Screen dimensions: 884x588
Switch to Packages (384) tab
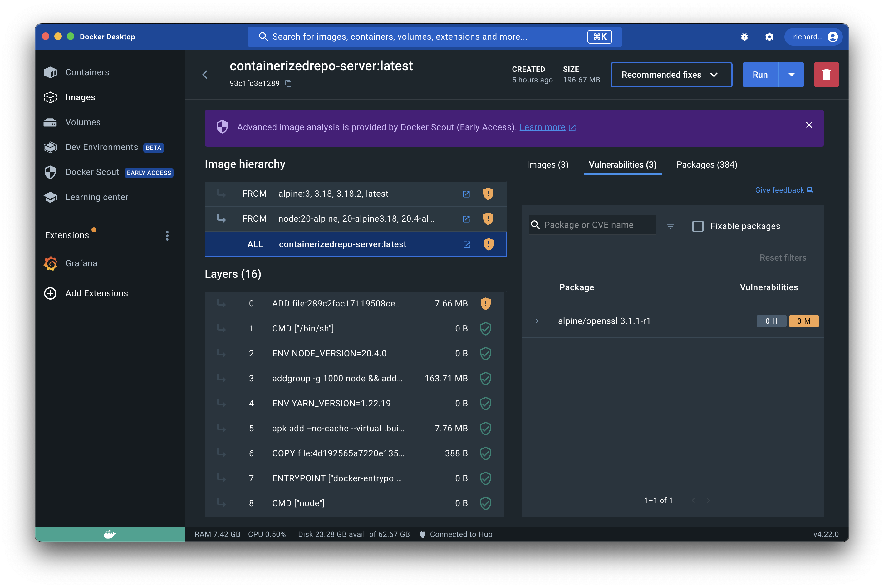(x=707, y=164)
